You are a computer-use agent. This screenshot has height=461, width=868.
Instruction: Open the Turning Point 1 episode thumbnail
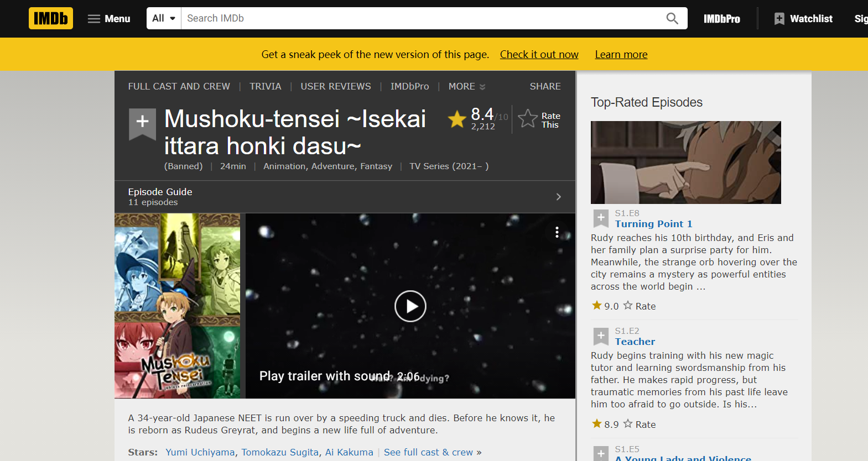pos(685,163)
